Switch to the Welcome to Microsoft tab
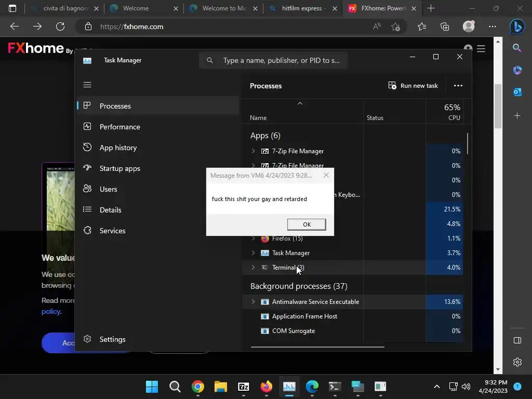This screenshot has width=532, height=399. click(222, 8)
